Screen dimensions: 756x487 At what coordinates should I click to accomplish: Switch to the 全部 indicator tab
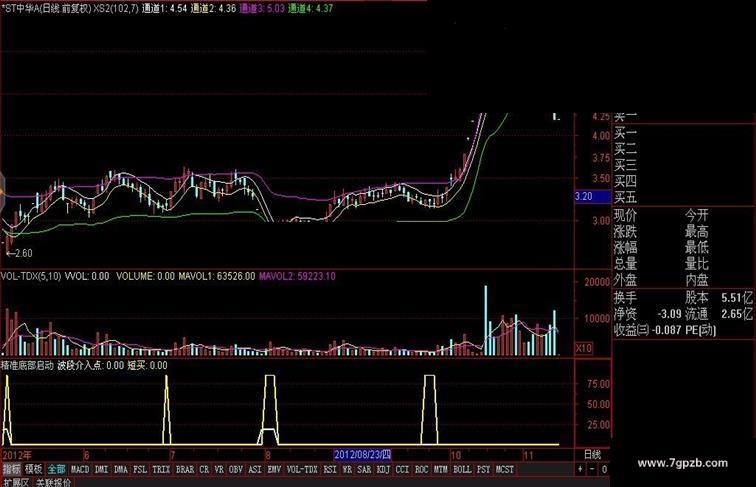click(56, 469)
